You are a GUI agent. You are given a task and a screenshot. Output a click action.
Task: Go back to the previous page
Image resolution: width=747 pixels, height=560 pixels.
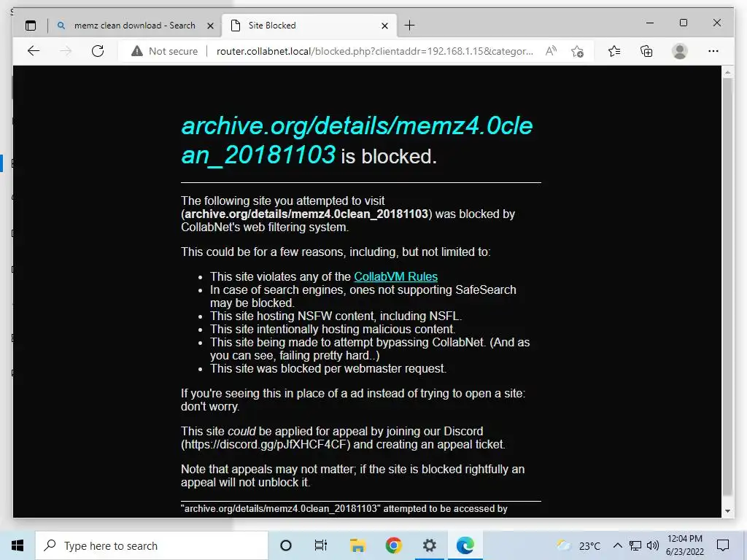pyautogui.click(x=34, y=51)
